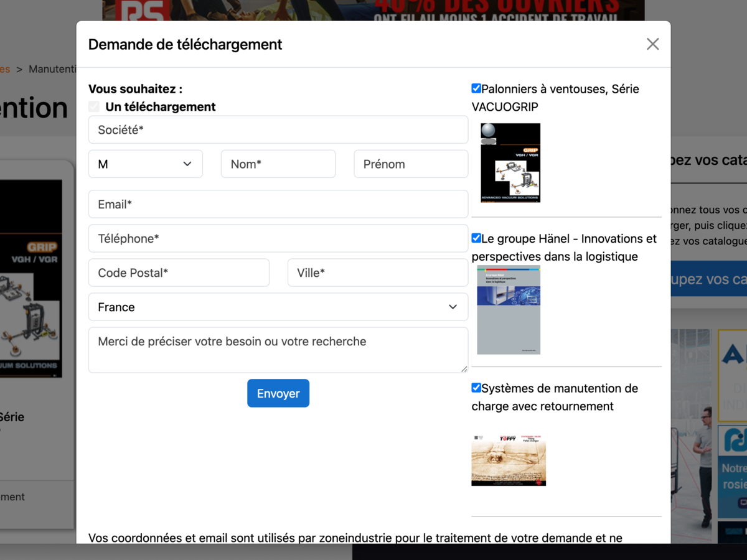Image resolution: width=747 pixels, height=560 pixels.
Task: Uncheck the Palonniers à ventouses VACUOGRIP checkbox
Action: tap(476, 88)
